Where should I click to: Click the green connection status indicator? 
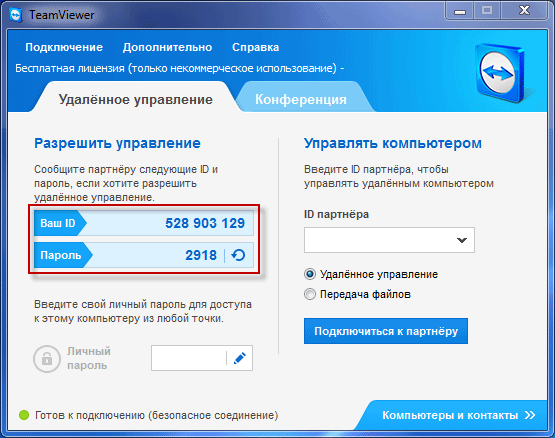[24, 415]
